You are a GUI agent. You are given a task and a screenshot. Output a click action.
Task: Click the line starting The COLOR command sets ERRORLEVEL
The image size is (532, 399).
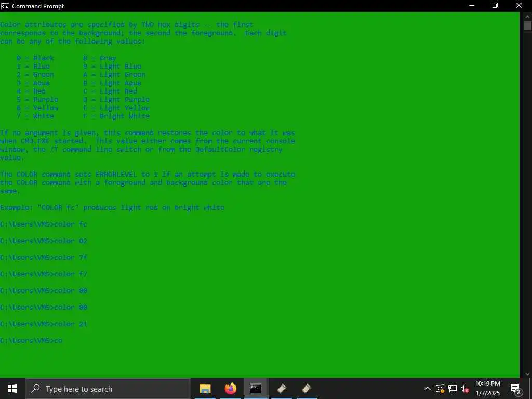point(148,174)
